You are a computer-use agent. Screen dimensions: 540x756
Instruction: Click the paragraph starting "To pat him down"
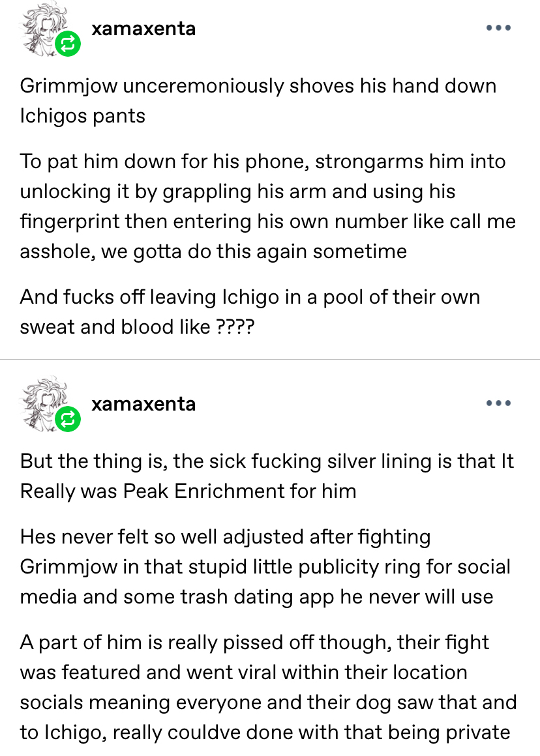[x=267, y=206]
